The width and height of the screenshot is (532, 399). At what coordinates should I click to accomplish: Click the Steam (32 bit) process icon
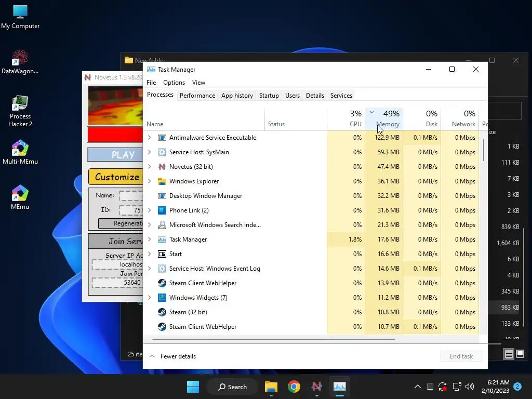[x=162, y=312]
